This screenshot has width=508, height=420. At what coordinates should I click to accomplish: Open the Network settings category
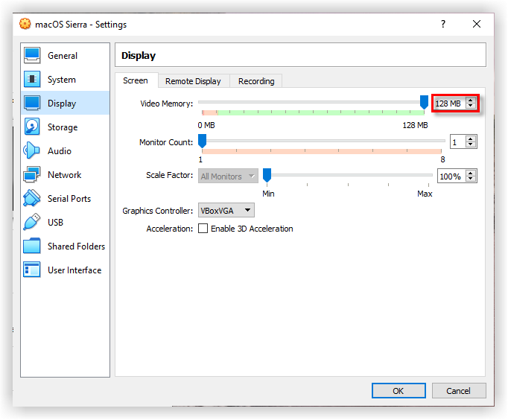(x=65, y=174)
